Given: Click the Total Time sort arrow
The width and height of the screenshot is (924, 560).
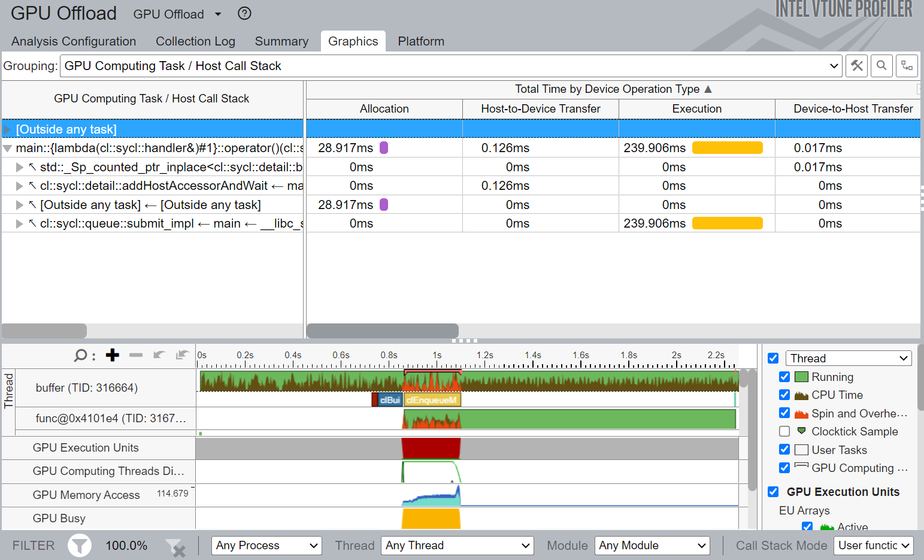Looking at the screenshot, I should [708, 89].
